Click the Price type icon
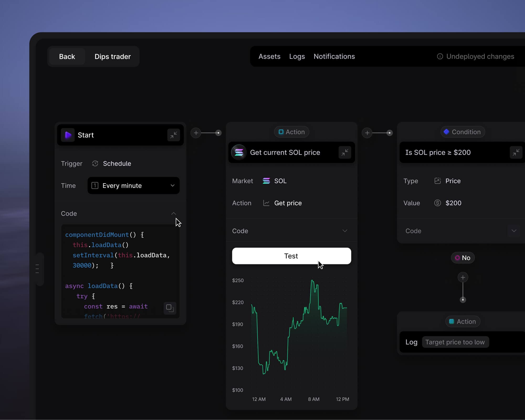 click(438, 181)
